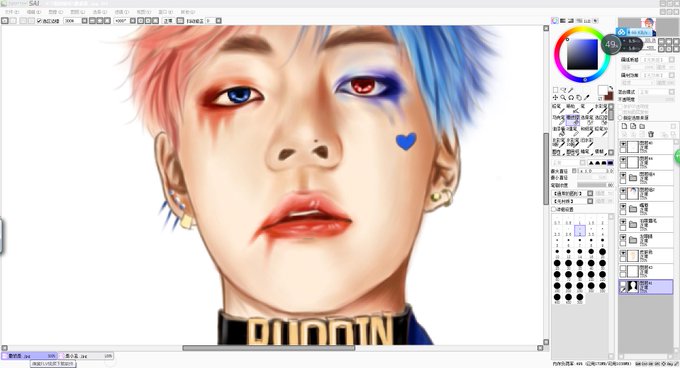The width and height of the screenshot is (680, 368).
Task: Hide the topmost layer with its eye
Action: 623,143
